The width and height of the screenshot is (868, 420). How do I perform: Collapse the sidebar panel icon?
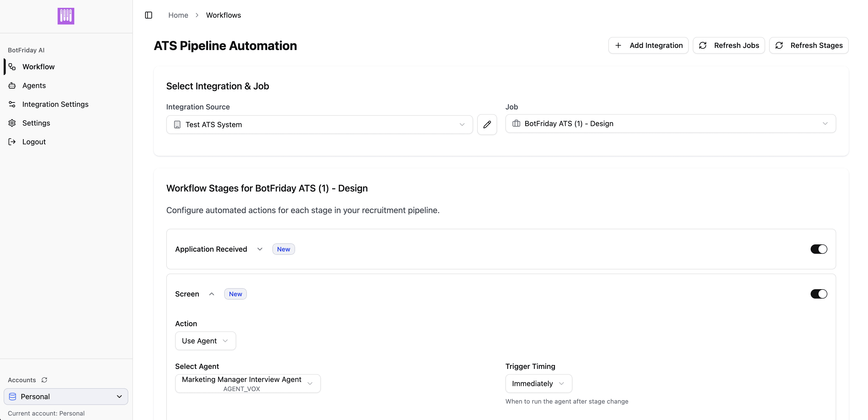click(149, 15)
